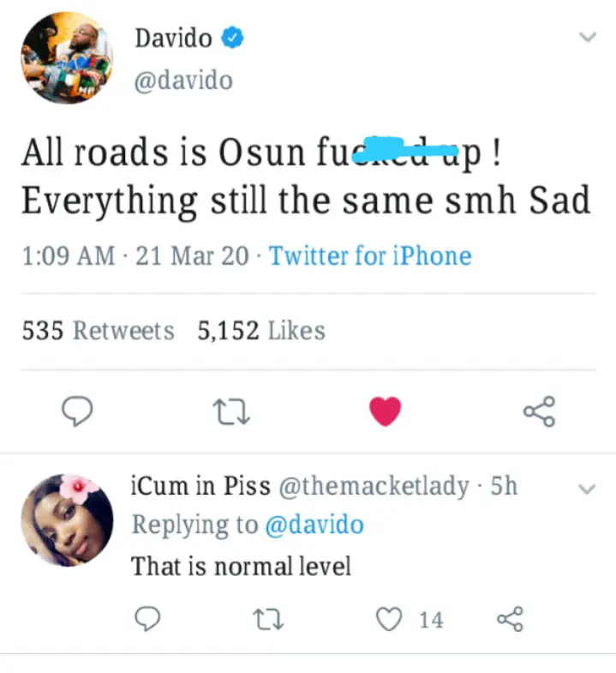
Task: Open the @davido mention in the reply
Action: click(x=314, y=525)
